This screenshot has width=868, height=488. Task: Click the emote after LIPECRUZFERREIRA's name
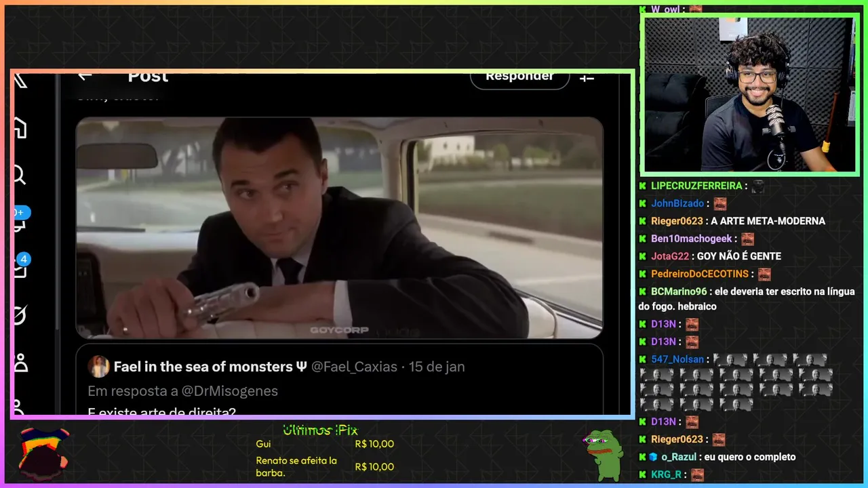757,186
